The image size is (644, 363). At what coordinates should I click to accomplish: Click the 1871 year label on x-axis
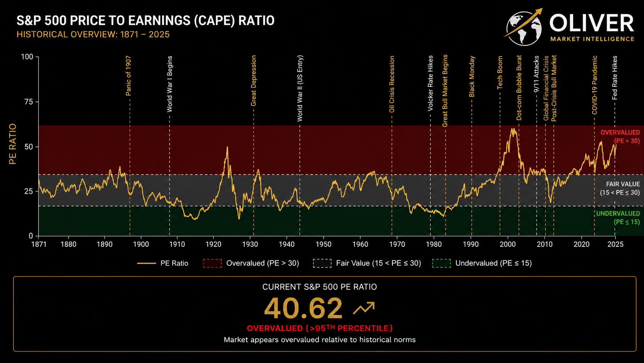(x=39, y=244)
